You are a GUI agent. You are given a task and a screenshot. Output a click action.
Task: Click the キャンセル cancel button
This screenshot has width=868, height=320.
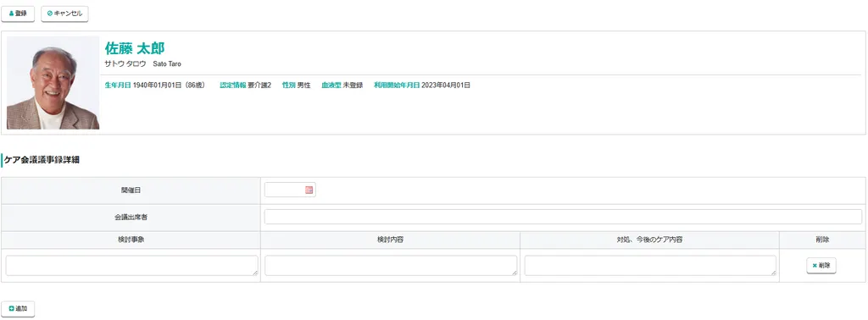(x=64, y=14)
